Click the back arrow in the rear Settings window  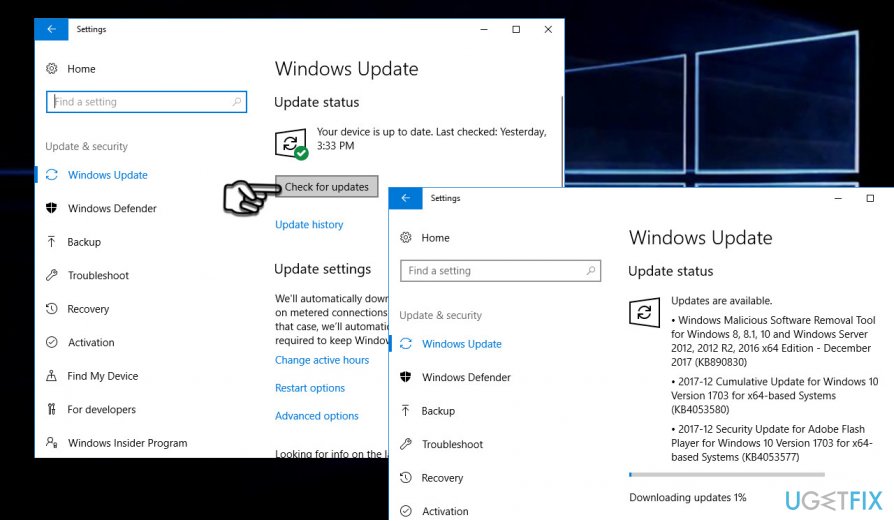[51, 29]
